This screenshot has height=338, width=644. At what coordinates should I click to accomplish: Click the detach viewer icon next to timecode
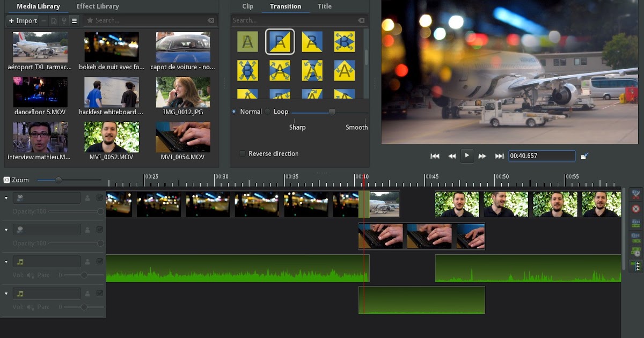(x=584, y=156)
